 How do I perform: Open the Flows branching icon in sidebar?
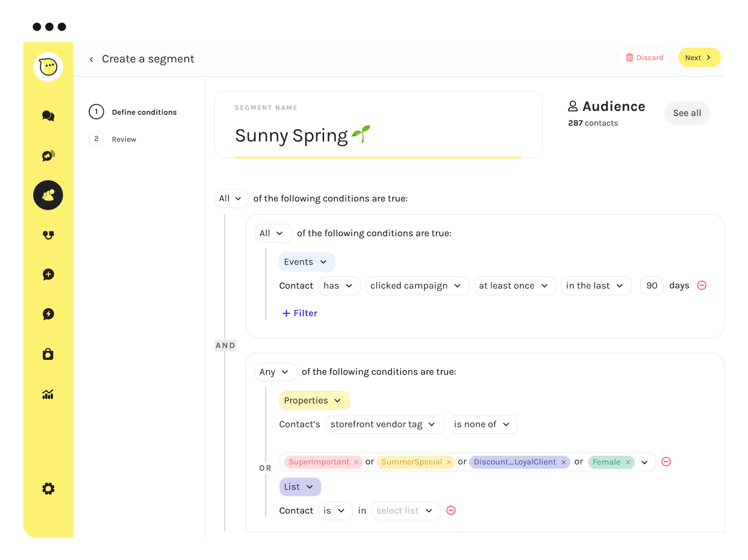[48, 235]
